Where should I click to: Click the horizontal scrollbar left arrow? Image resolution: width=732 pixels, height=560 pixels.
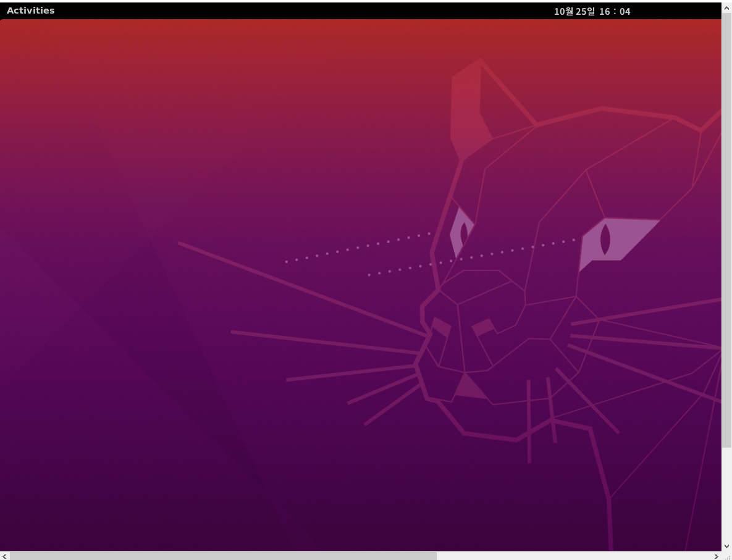tap(5, 556)
